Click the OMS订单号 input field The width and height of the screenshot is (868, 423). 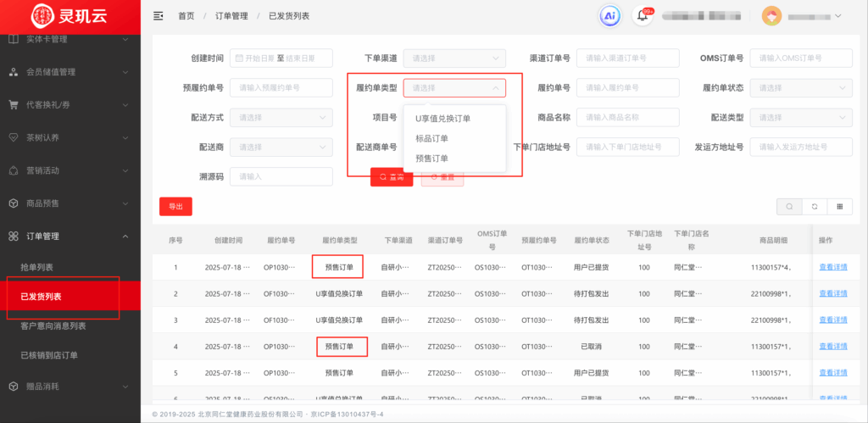pos(801,58)
